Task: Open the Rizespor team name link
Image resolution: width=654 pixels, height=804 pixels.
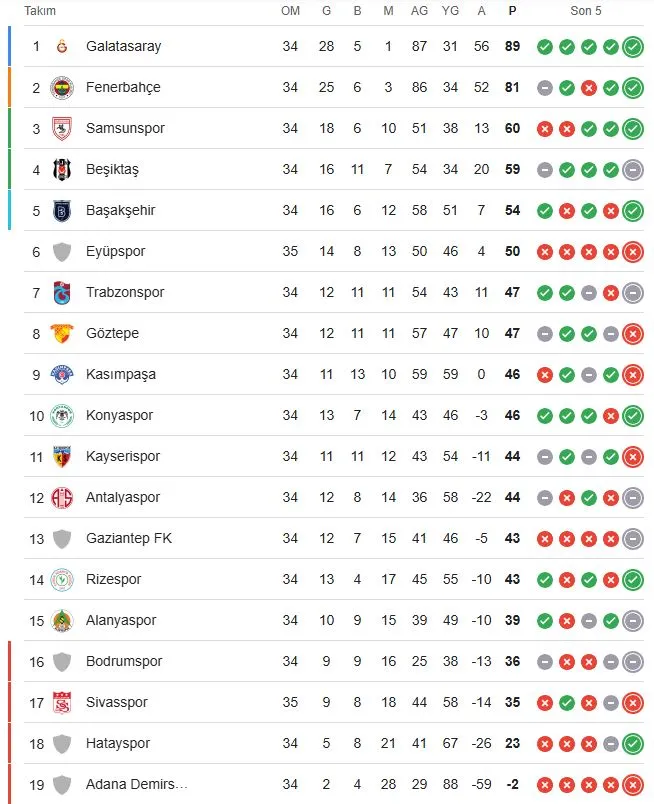Action: pos(113,580)
